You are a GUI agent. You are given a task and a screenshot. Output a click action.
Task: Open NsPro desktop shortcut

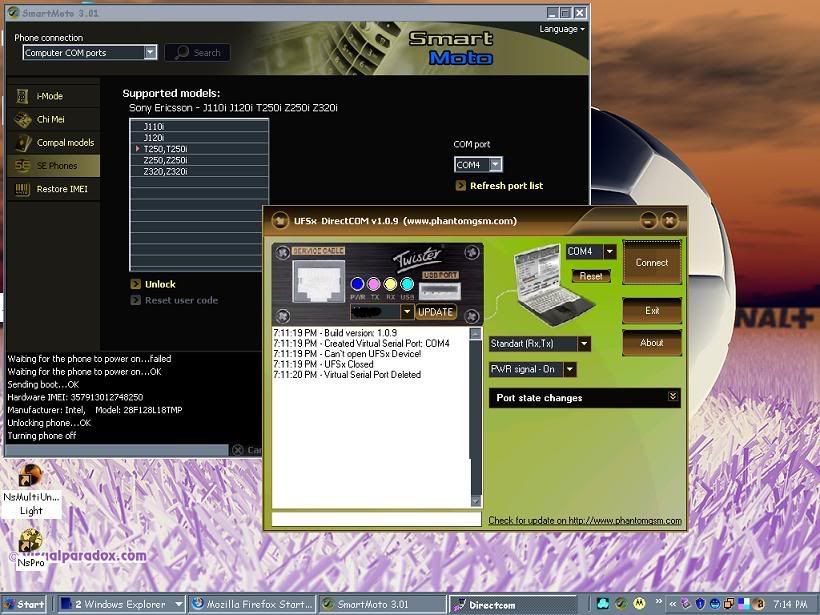point(31,549)
